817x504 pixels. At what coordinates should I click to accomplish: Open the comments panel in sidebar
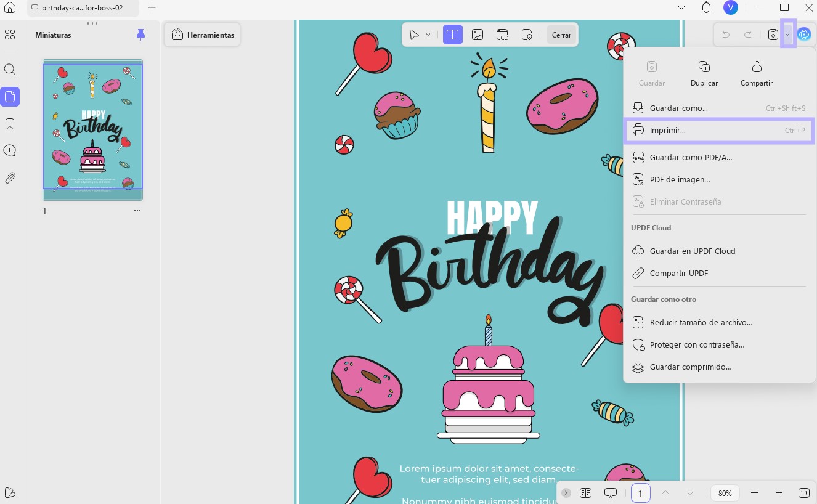[10, 150]
